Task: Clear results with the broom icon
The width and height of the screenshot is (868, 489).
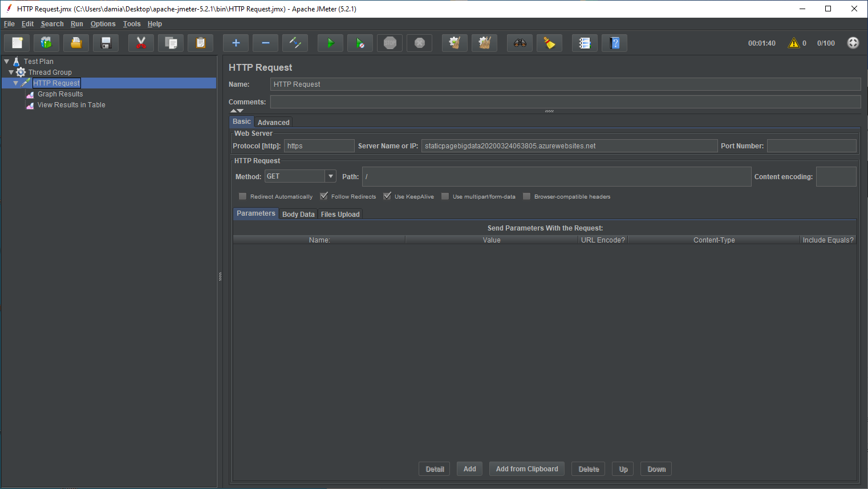Action: (549, 43)
